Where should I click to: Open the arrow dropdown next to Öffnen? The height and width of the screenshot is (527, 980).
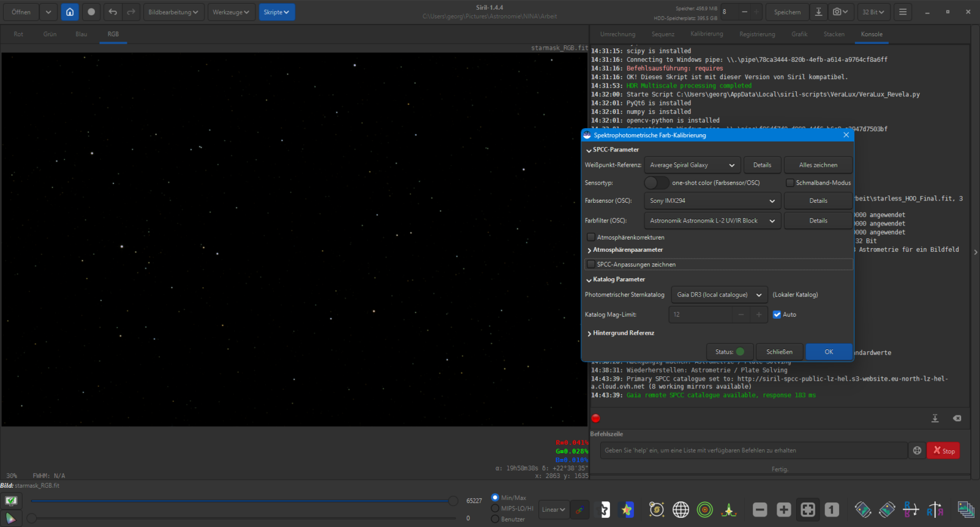[48, 12]
